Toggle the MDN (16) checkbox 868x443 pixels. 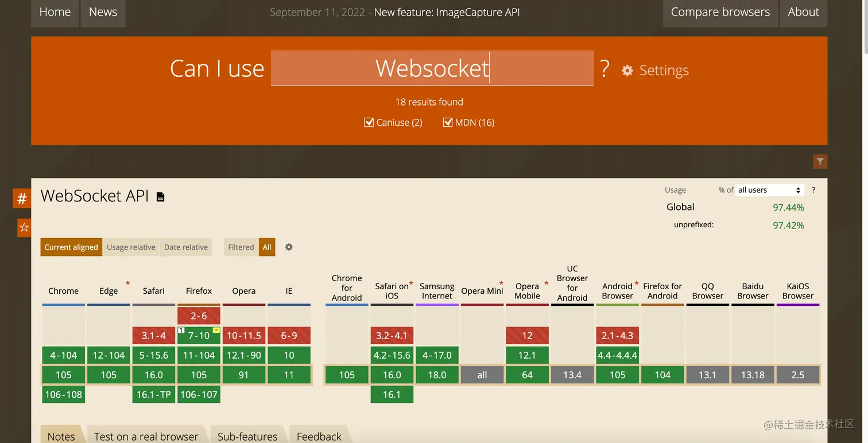pos(448,122)
